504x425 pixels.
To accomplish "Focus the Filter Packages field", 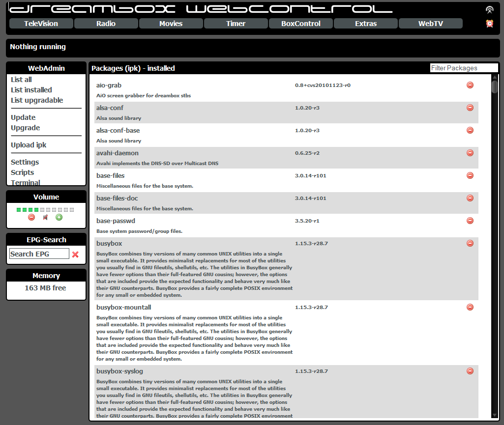I will 464,68.
